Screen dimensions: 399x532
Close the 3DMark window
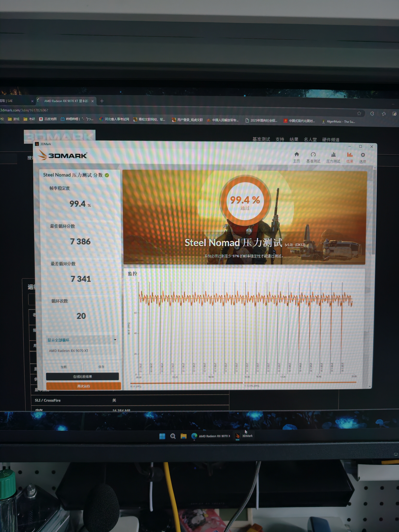pyautogui.click(x=372, y=147)
